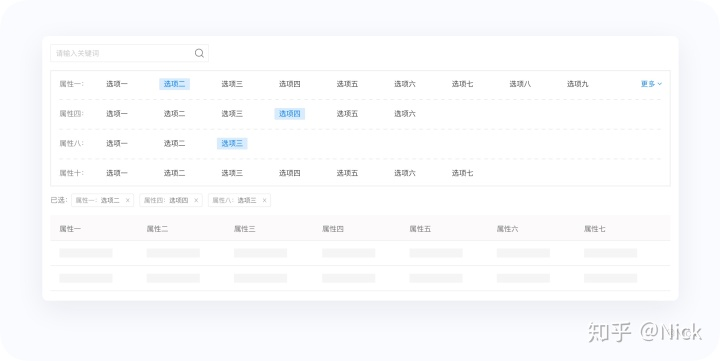
Task: Remove the 属性一：选项二 selected tag
Action: click(x=128, y=200)
